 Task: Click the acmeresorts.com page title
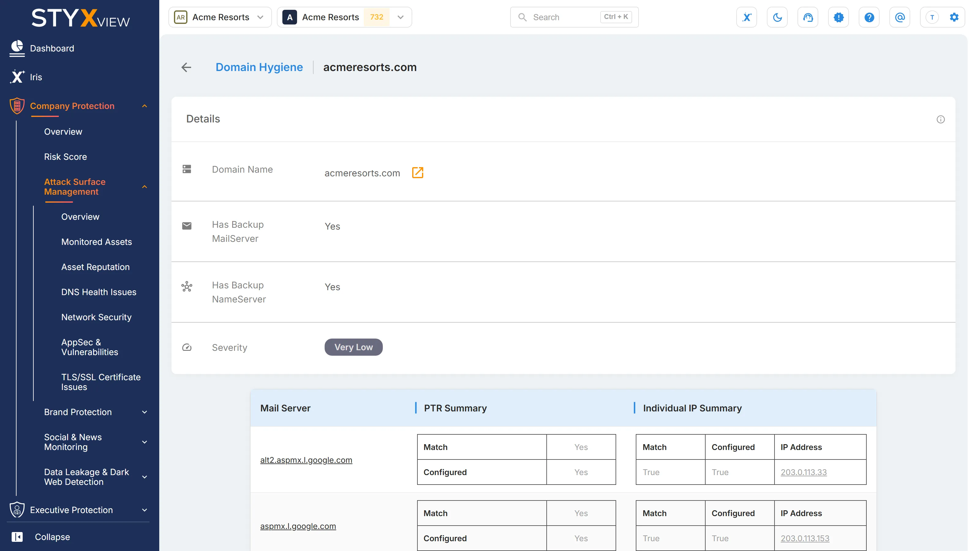(370, 67)
